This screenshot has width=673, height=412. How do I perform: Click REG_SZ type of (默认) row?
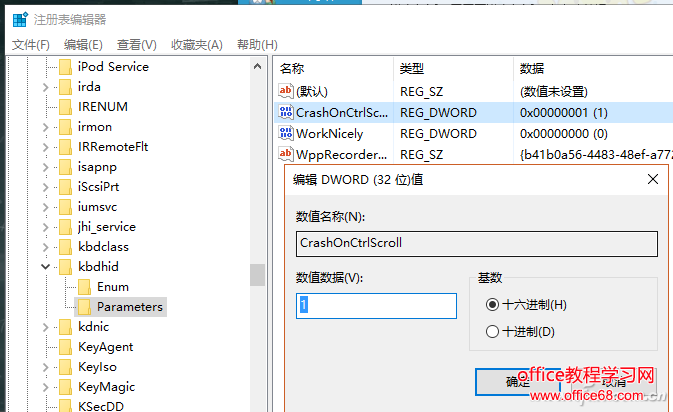tap(421, 91)
